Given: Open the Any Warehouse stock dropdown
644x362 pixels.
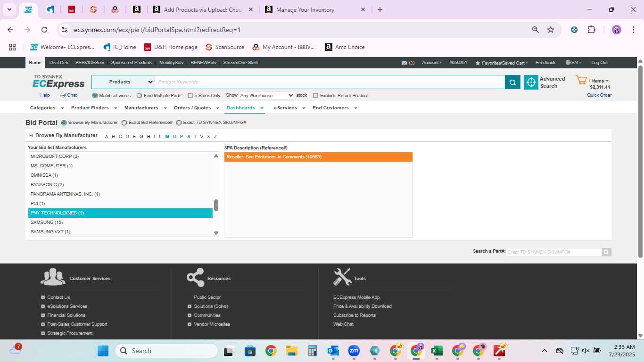Looking at the screenshot, I should [266, 95].
